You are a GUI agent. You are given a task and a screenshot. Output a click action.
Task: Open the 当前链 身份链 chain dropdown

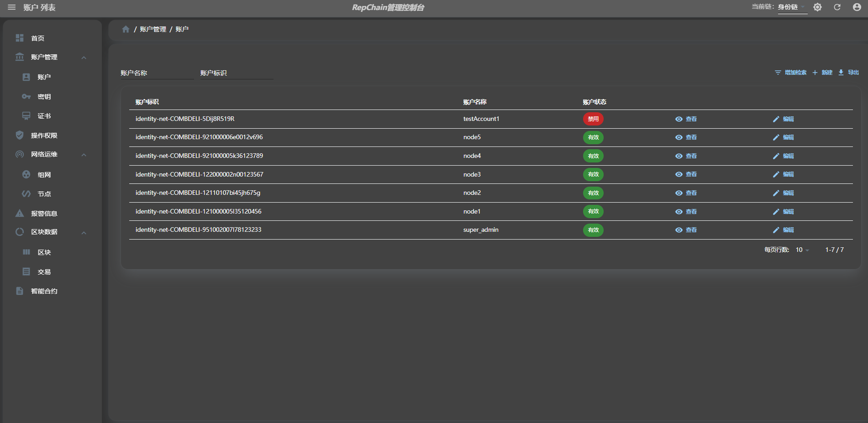(792, 7)
